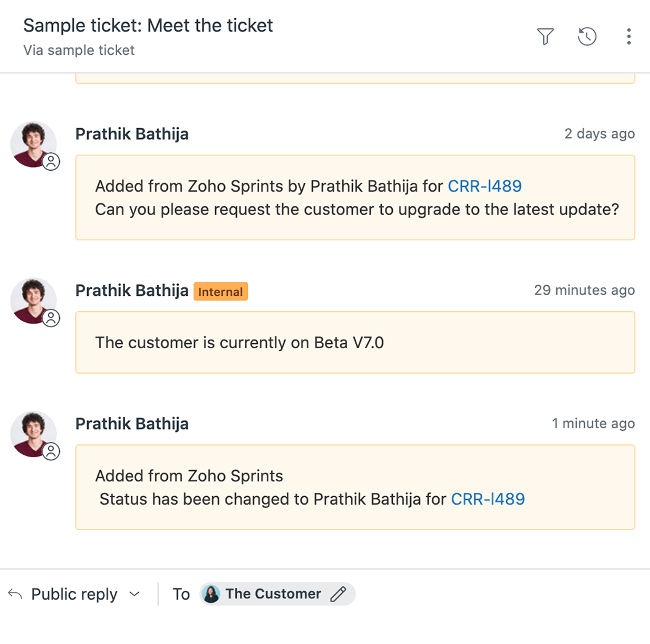Select the Public reply type label

74,594
